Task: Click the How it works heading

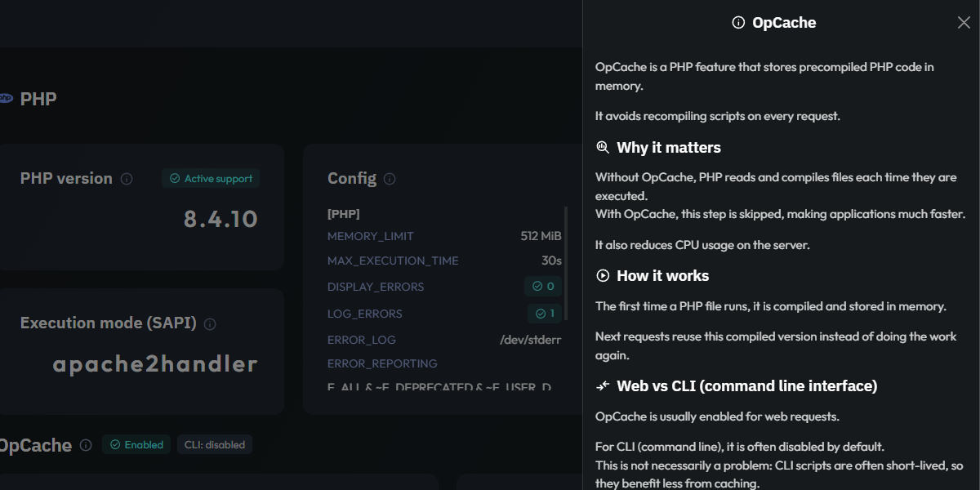Action: (x=663, y=276)
